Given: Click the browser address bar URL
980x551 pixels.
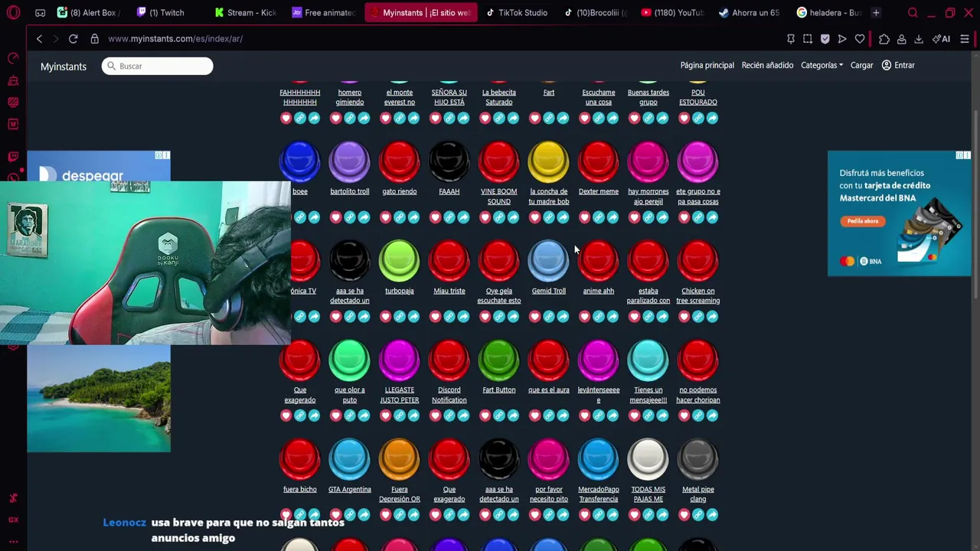Looking at the screenshot, I should (x=175, y=38).
